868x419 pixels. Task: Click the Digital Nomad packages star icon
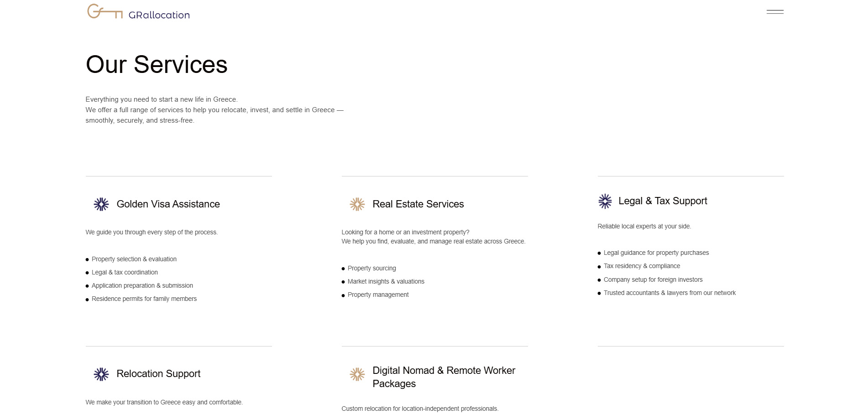coord(357,374)
